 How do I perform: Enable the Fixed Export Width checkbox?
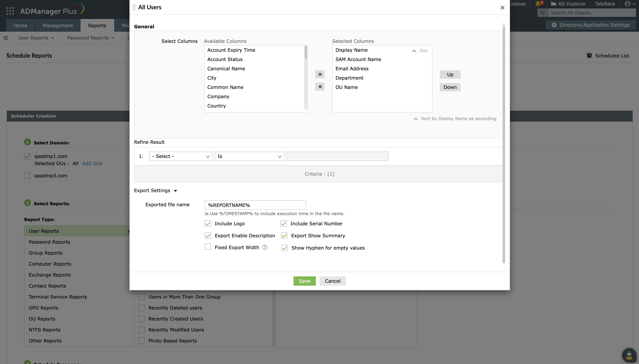click(x=208, y=247)
